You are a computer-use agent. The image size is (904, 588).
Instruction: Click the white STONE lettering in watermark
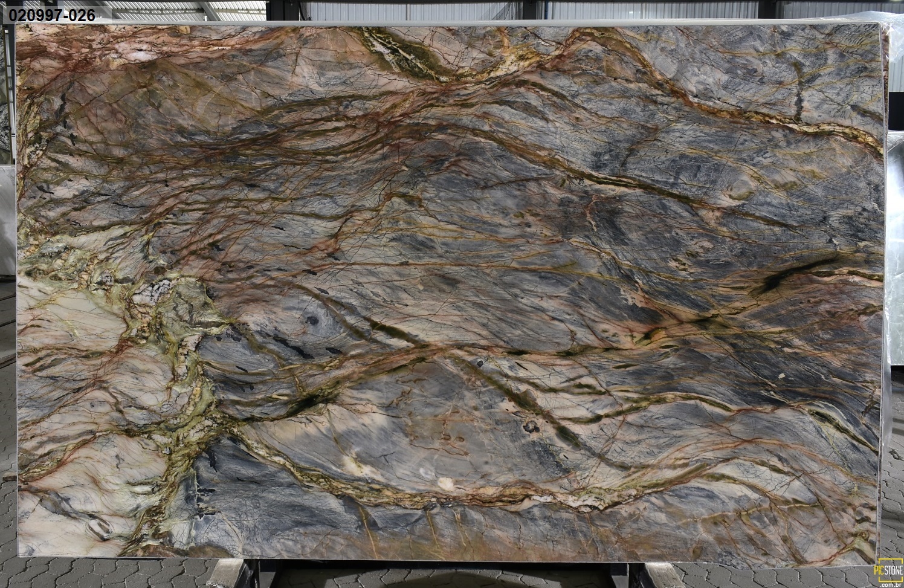click(x=894, y=570)
